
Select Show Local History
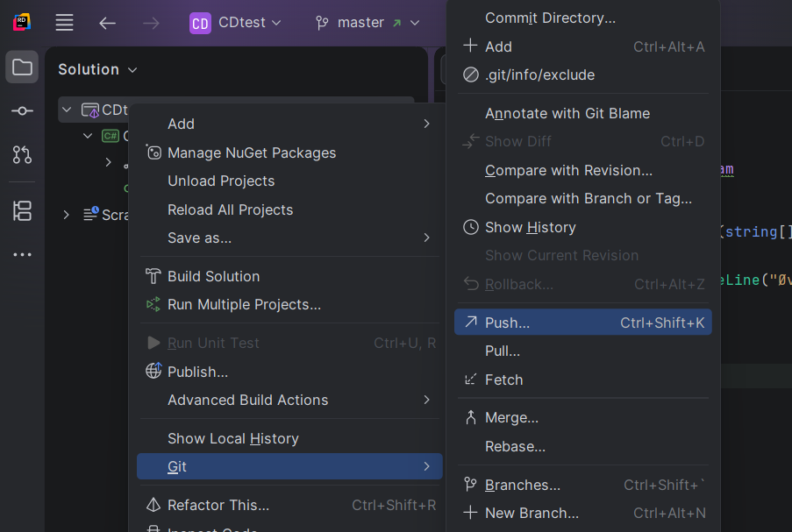[x=289, y=438]
